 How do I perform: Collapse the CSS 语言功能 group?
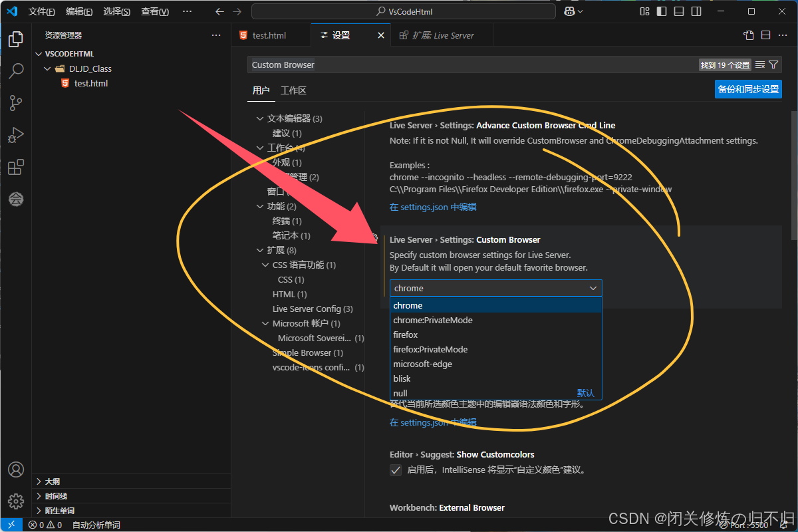point(265,265)
